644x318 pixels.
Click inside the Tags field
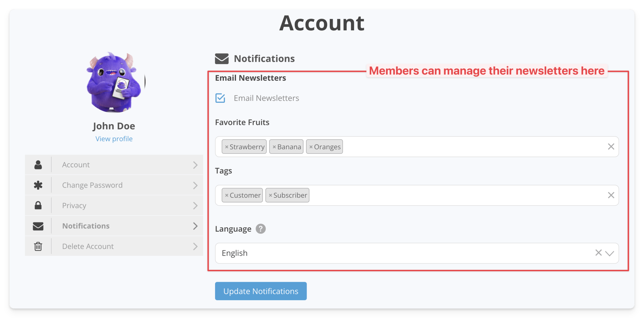(x=417, y=195)
